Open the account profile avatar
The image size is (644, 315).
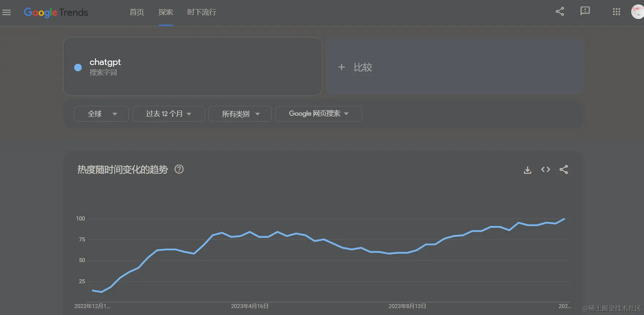coord(638,12)
